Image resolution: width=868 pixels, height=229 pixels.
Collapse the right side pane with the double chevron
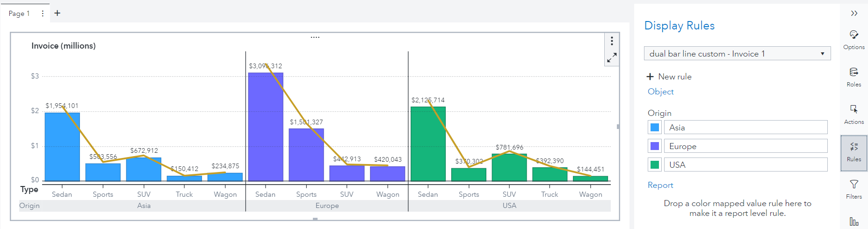coord(854,13)
